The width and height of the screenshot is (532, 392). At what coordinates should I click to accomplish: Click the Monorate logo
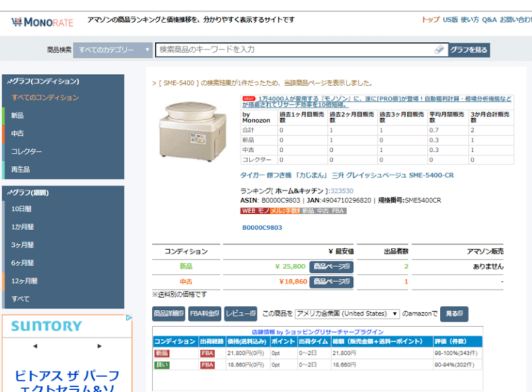click(x=43, y=22)
